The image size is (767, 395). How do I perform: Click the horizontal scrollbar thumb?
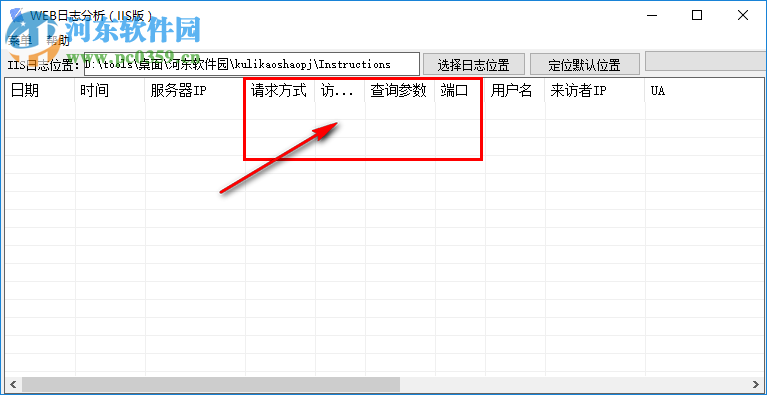pos(211,384)
